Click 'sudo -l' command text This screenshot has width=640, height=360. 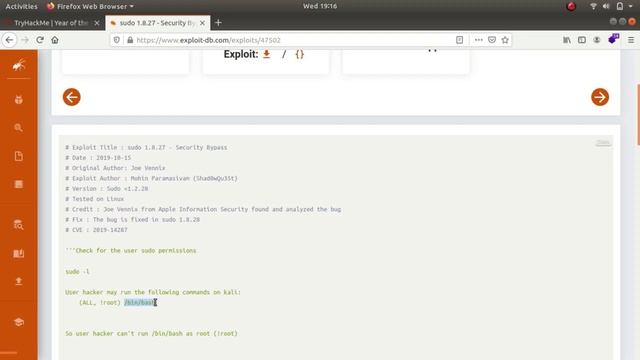click(77, 271)
